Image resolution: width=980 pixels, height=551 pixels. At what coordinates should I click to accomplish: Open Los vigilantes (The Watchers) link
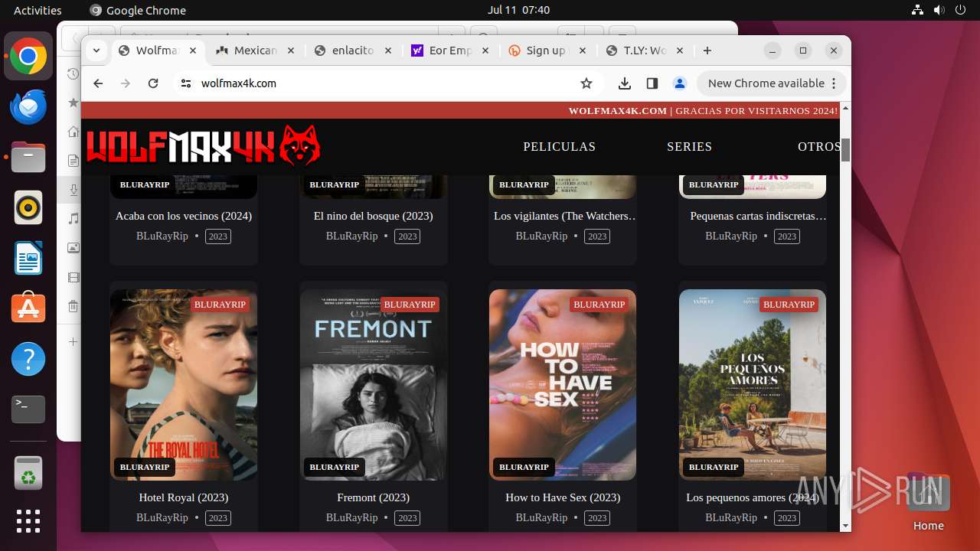click(565, 216)
